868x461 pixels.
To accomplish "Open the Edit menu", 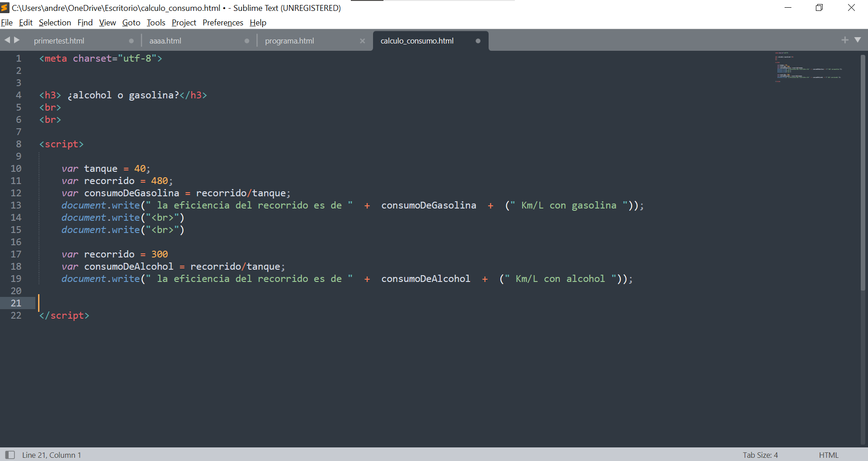I will [26, 23].
